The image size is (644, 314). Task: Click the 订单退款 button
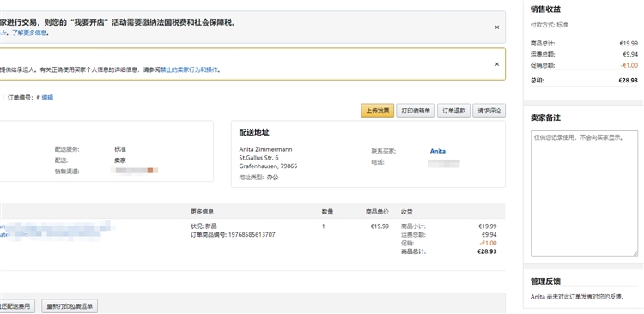pyautogui.click(x=454, y=111)
